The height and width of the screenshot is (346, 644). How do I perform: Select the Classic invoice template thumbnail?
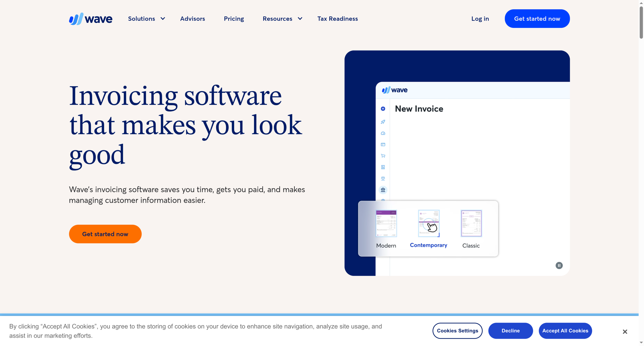[x=471, y=223]
